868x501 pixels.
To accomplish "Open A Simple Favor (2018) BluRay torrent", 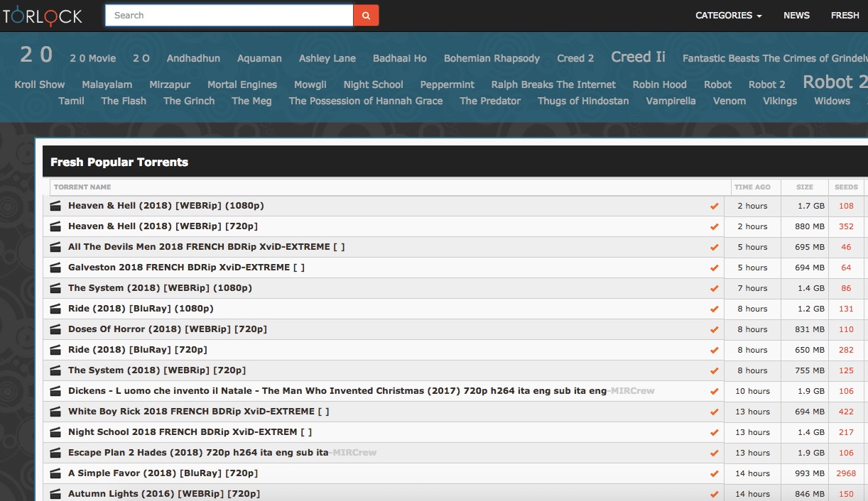I will [163, 473].
